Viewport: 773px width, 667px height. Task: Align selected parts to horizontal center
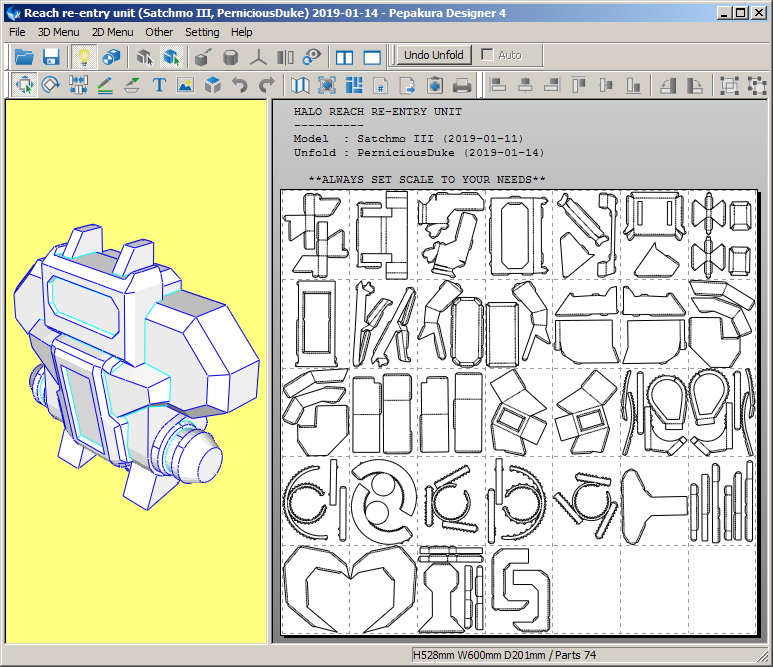click(525, 85)
